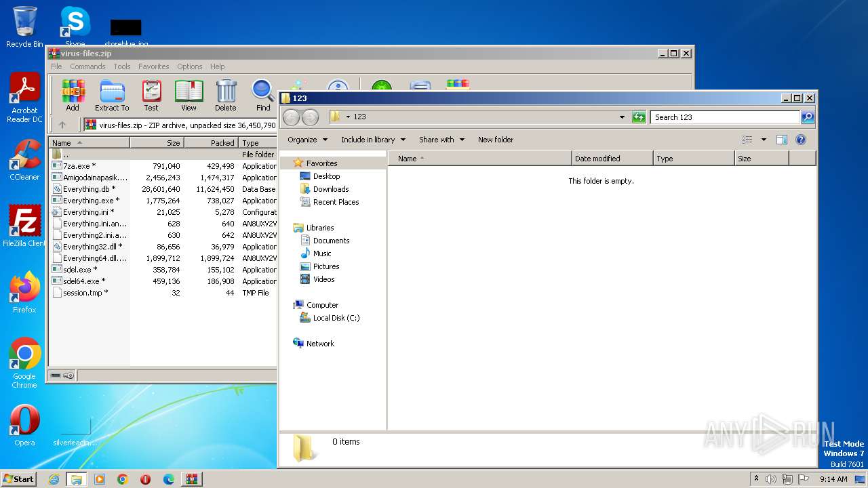This screenshot has width=868, height=488.
Task: Click the Start button on taskbar
Action: [x=18, y=479]
